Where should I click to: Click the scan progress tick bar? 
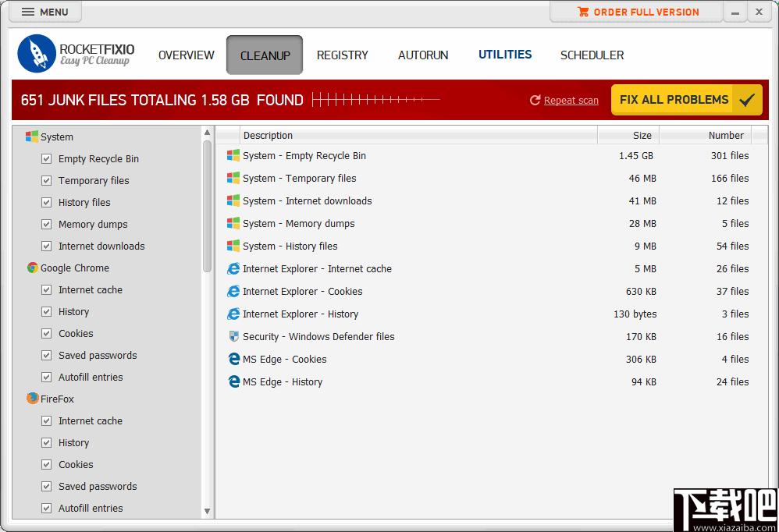click(x=376, y=100)
